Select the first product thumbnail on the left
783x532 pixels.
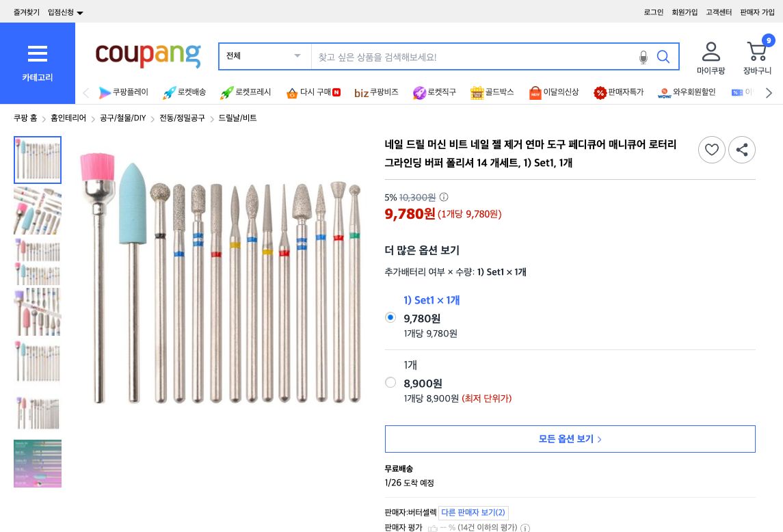pos(37,159)
